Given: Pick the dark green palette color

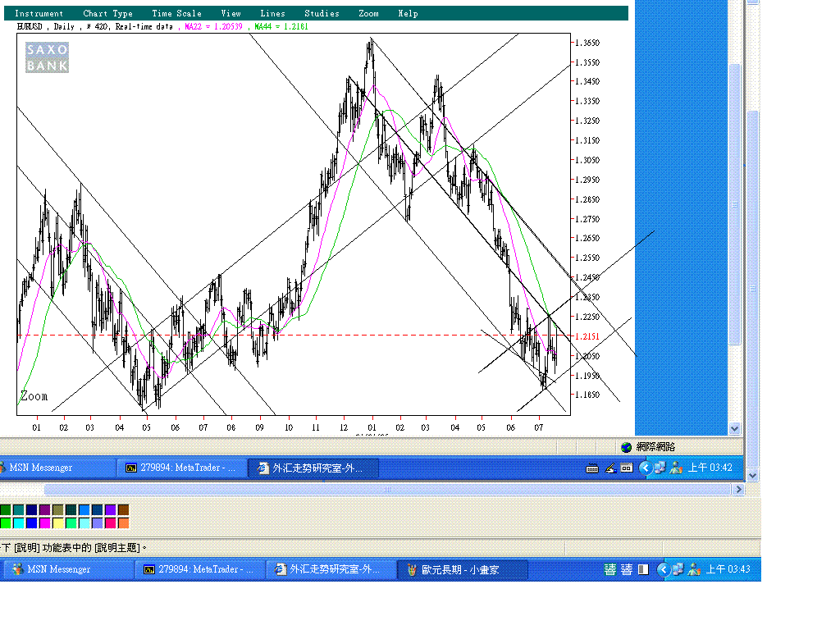Looking at the screenshot, I should 6,509.
